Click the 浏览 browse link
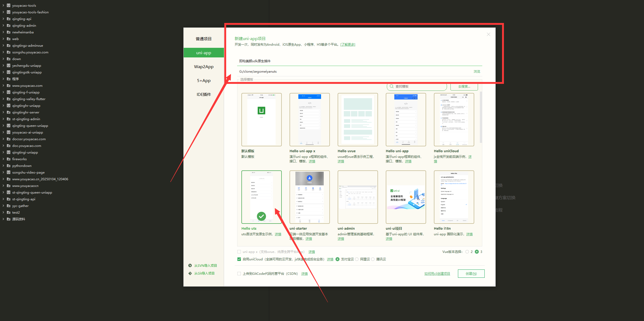The image size is (644, 321). click(x=477, y=71)
